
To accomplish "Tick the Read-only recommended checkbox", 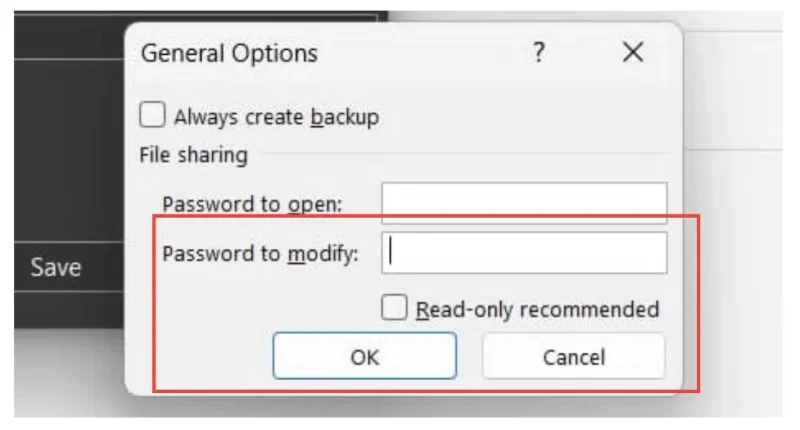I will [395, 307].
